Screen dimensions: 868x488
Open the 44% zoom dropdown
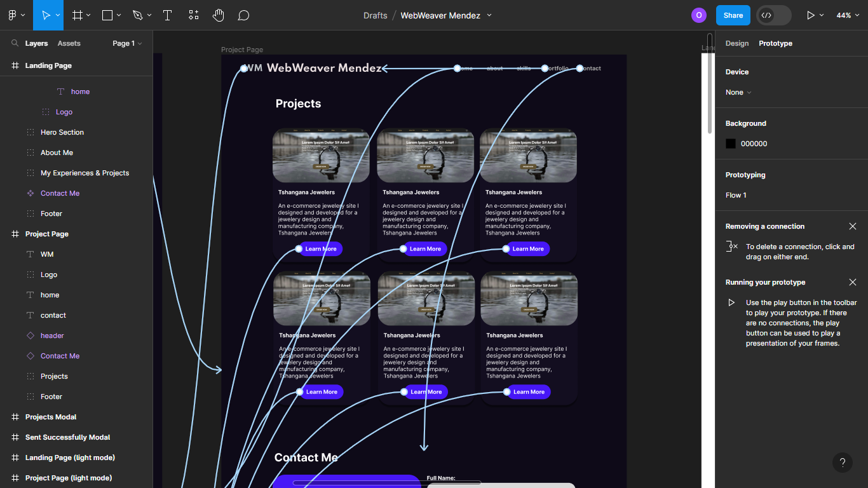(x=848, y=15)
